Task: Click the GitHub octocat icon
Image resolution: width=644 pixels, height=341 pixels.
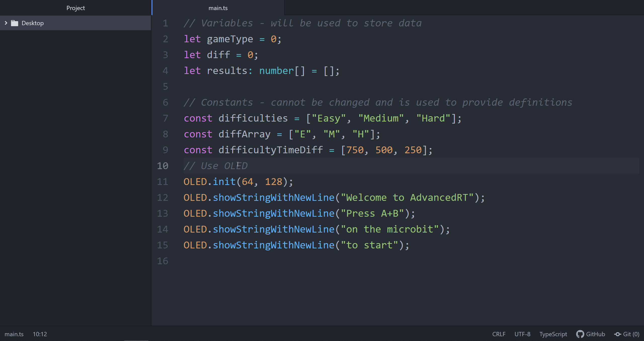Action: pyautogui.click(x=580, y=334)
